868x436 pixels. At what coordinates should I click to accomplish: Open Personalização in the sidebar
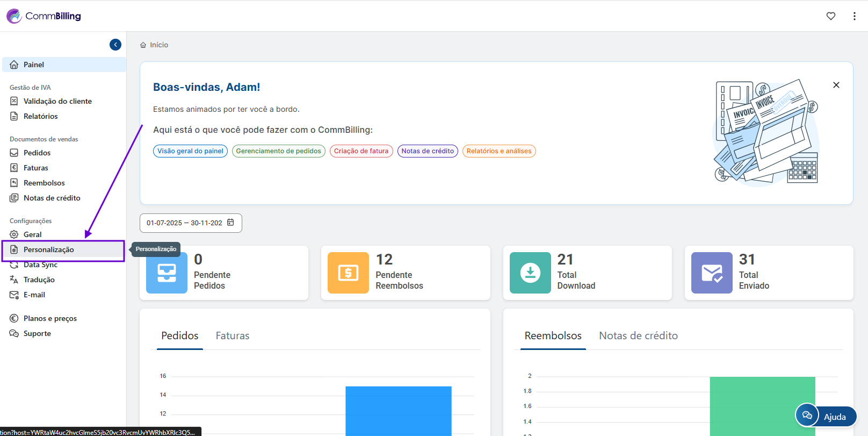click(x=48, y=250)
